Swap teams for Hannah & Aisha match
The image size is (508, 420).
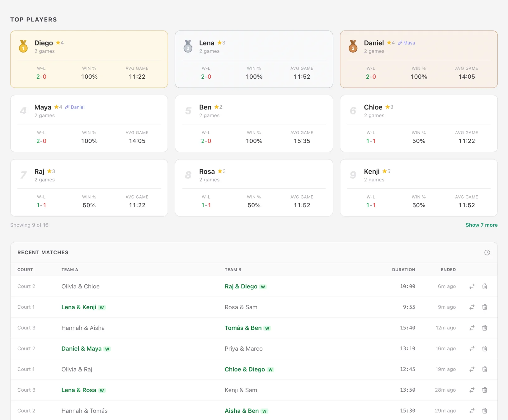pyautogui.click(x=472, y=328)
